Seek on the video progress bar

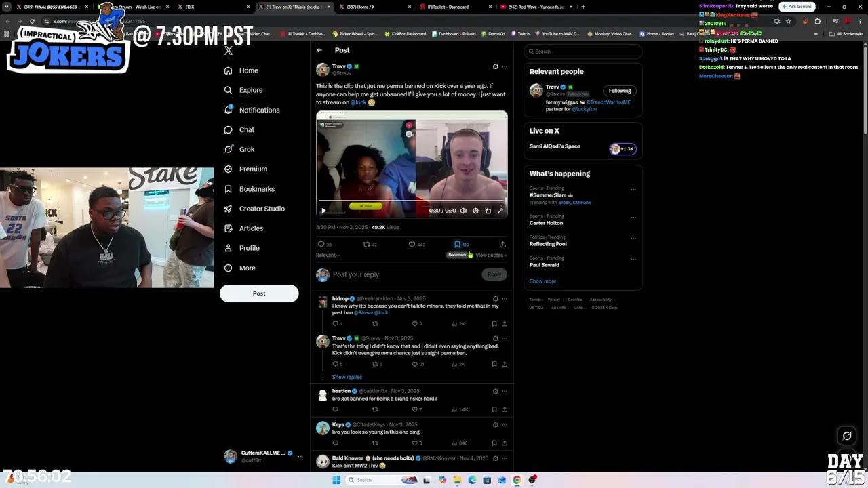[x=412, y=201]
